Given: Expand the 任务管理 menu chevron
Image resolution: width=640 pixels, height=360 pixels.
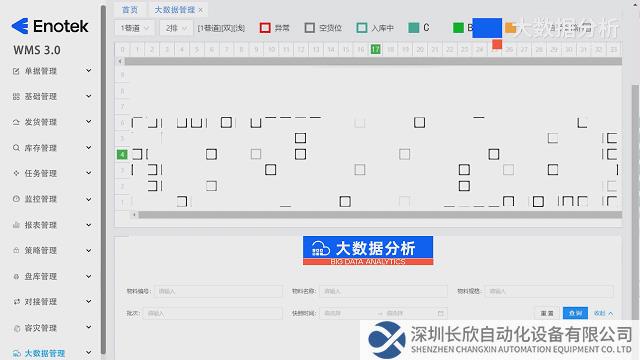Looking at the screenshot, I should tap(89, 173).
